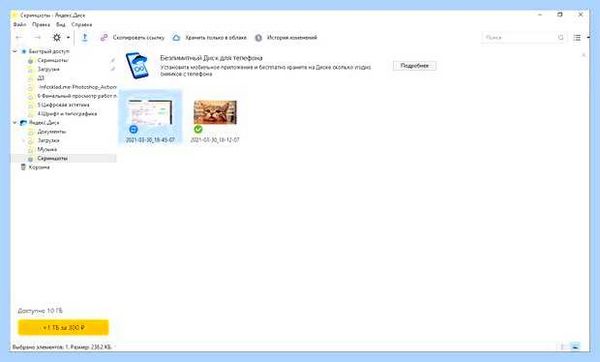Go forward with the forward arrow
Image resolution: width=600 pixels, height=362 pixels.
point(38,38)
